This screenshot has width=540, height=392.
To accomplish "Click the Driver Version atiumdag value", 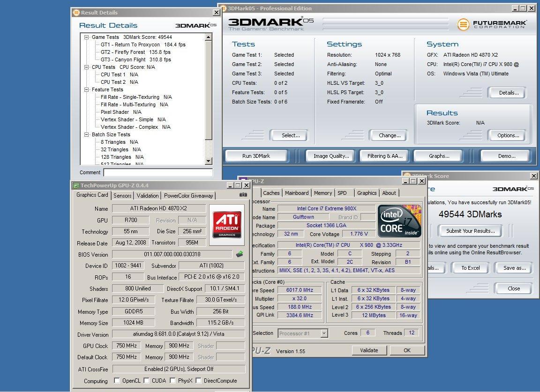I will [x=179, y=334].
